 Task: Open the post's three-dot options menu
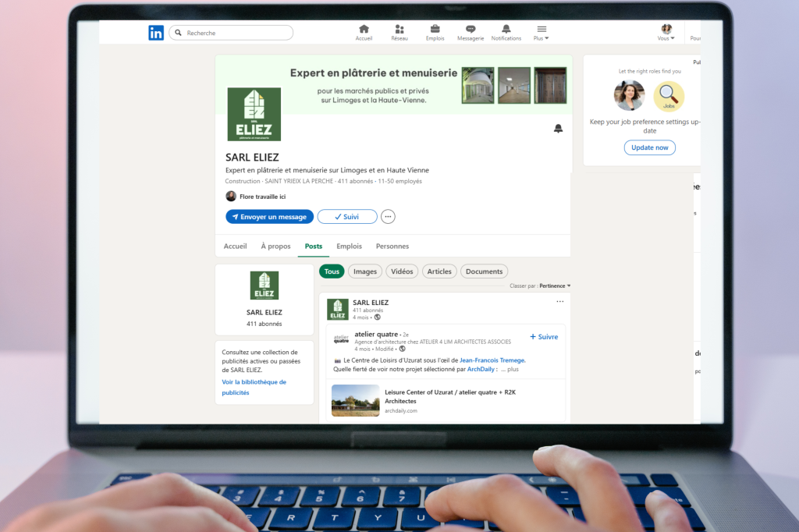pyautogui.click(x=560, y=302)
